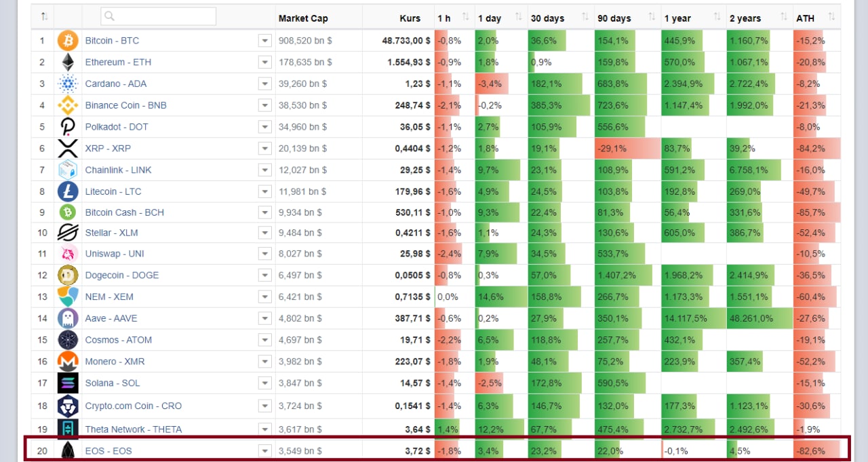Open the Theta Network - THETA link
Image resolution: width=868 pixels, height=462 pixels.
click(134, 429)
